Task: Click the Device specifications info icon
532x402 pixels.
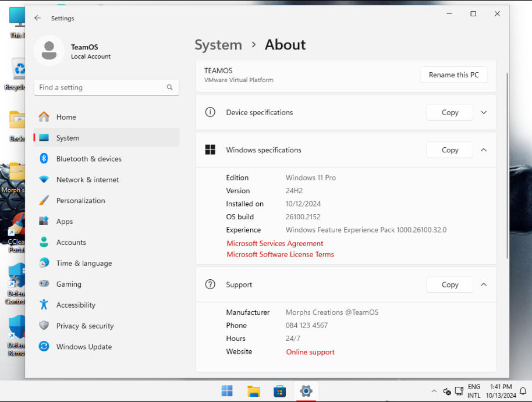Action: coord(210,112)
